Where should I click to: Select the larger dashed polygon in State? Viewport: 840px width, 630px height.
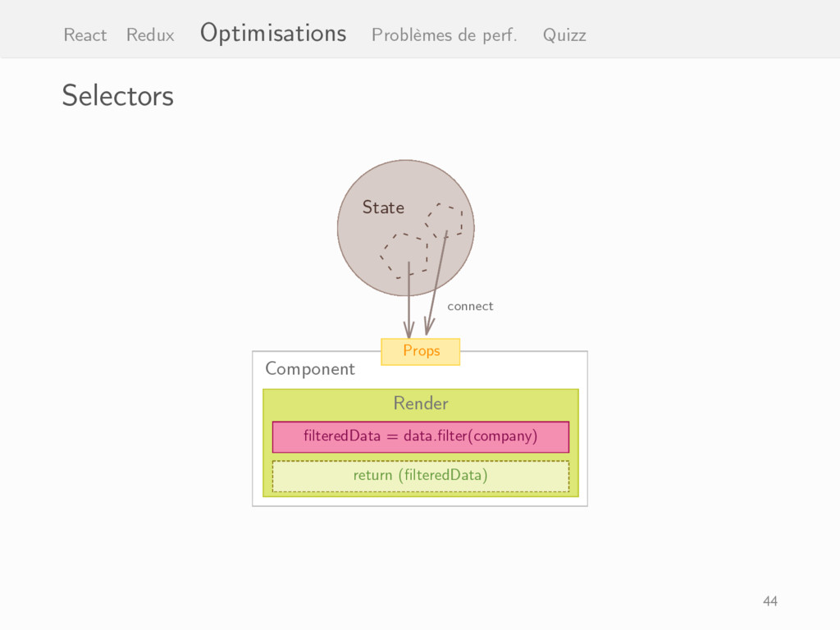pyautogui.click(x=404, y=256)
